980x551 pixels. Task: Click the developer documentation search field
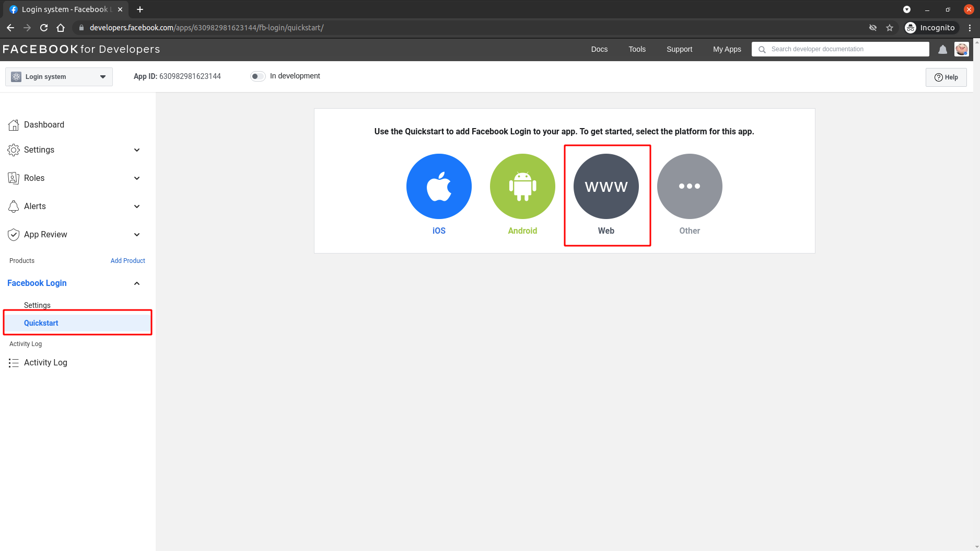click(840, 49)
